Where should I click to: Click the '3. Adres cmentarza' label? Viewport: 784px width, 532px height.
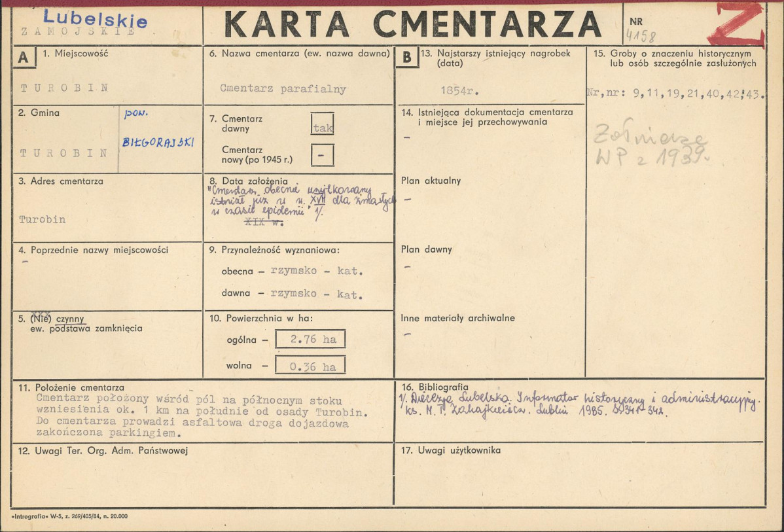coord(60,181)
